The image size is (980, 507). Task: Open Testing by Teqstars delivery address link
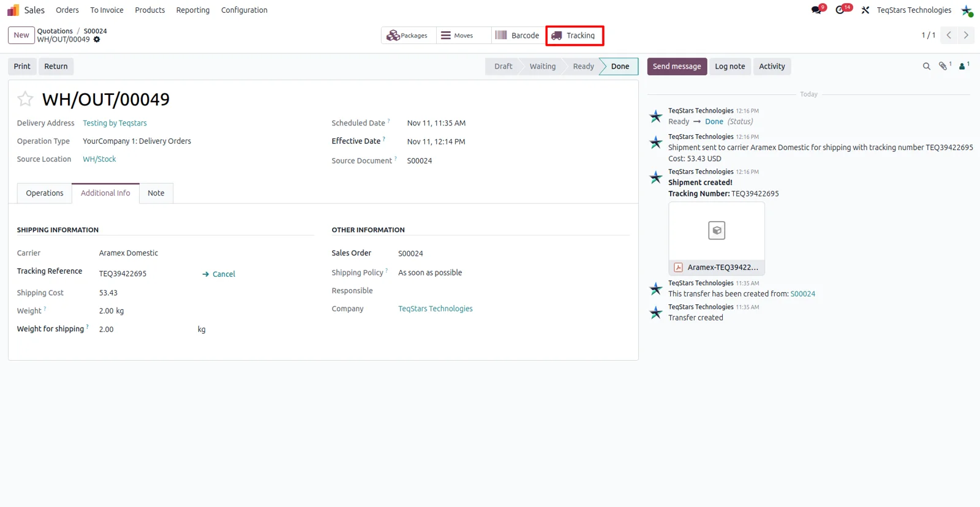115,123
